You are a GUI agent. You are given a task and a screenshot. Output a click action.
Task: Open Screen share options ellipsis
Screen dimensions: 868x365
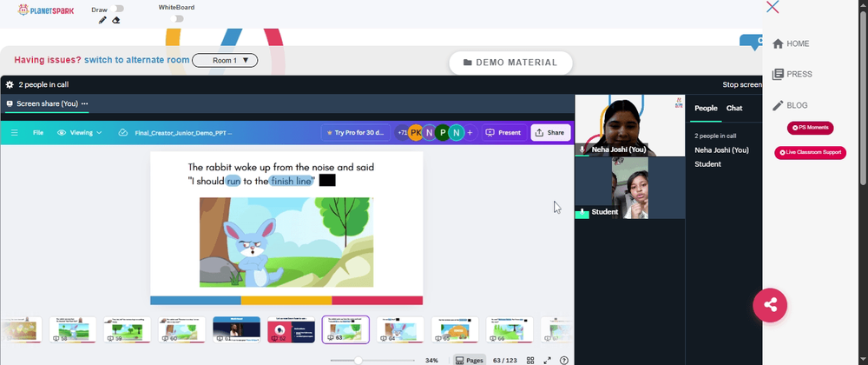[x=85, y=103]
